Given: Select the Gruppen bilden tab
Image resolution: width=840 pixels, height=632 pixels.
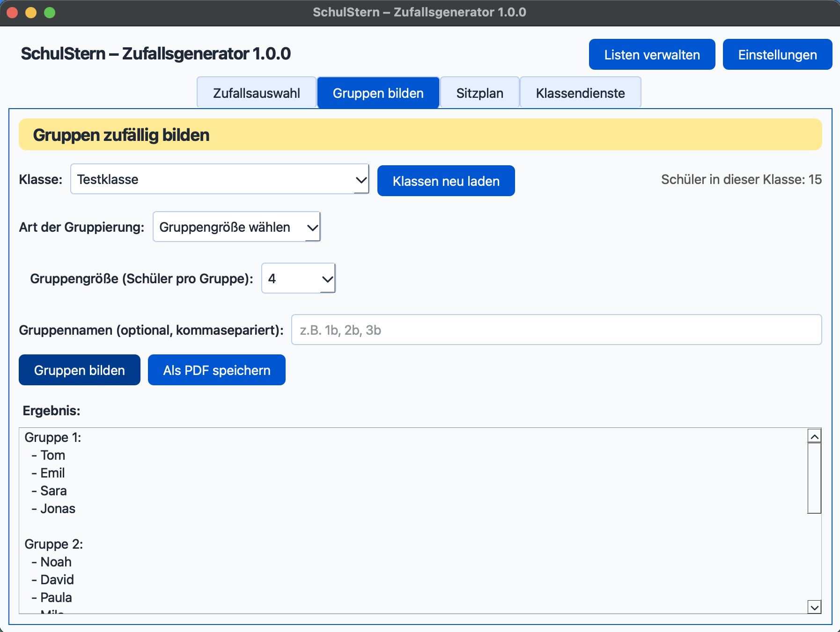Looking at the screenshot, I should point(377,93).
